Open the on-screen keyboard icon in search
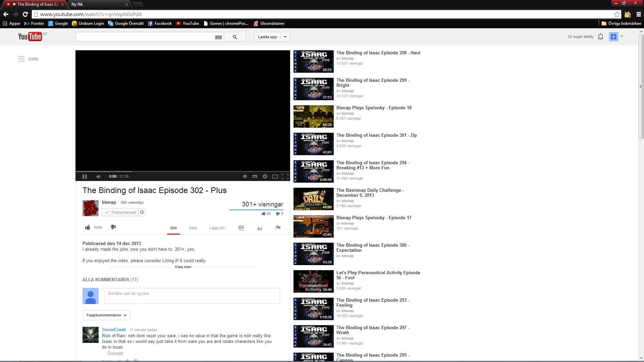 [218, 37]
